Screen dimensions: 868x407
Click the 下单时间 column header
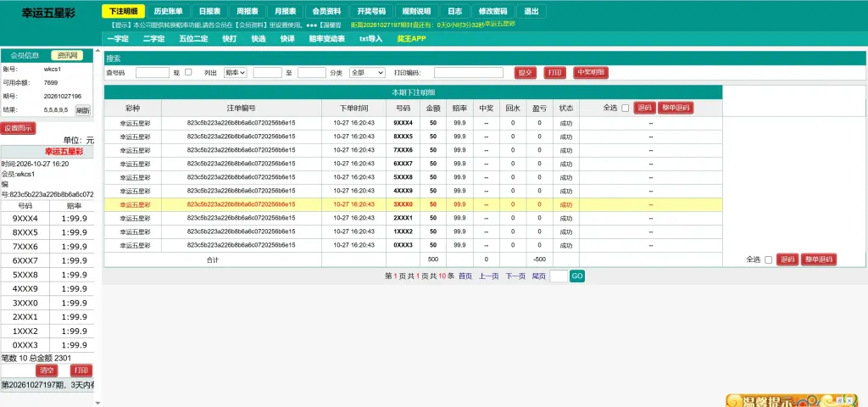(x=353, y=108)
